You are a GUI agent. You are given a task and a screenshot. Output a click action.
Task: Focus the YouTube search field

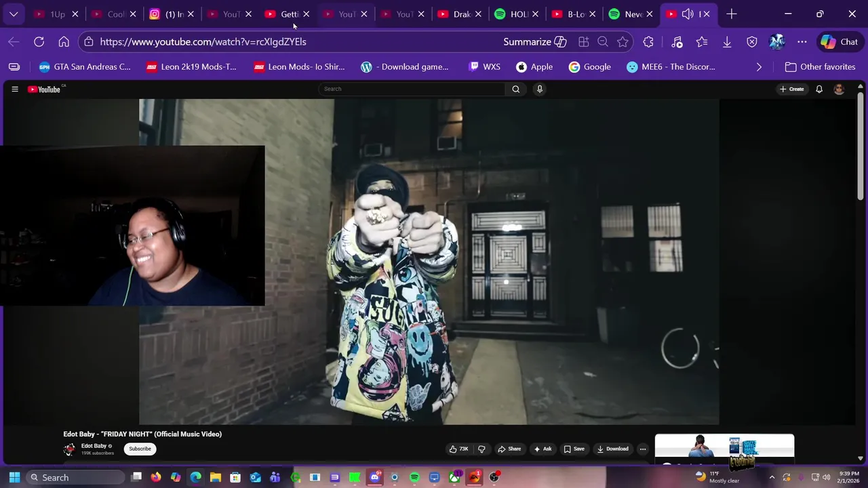tap(412, 89)
